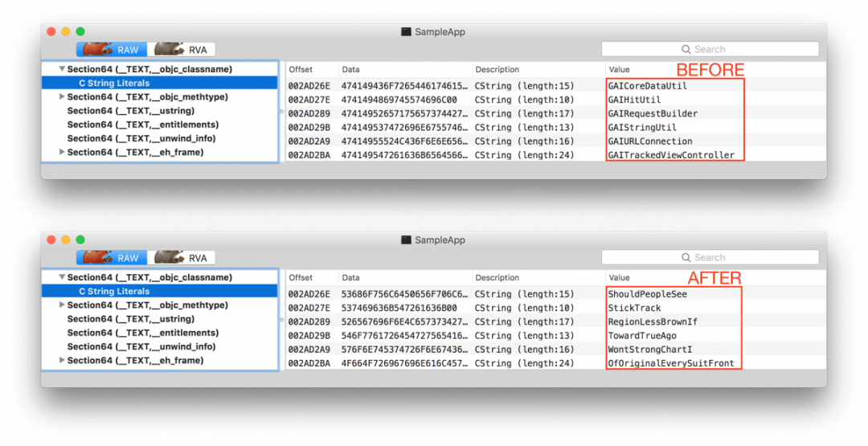Select the GAIStringUtil value cell
The image size is (868, 446).
coord(642,127)
